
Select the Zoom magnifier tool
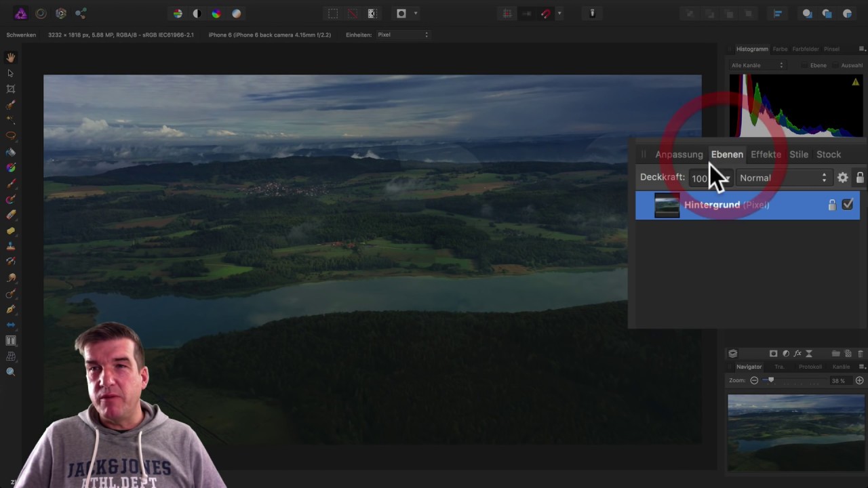coord(11,371)
